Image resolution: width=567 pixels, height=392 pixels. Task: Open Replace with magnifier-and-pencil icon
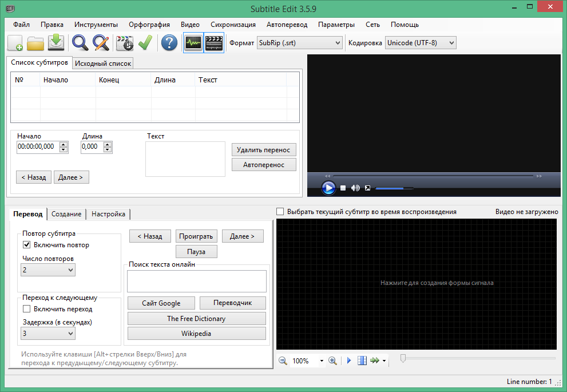point(101,43)
